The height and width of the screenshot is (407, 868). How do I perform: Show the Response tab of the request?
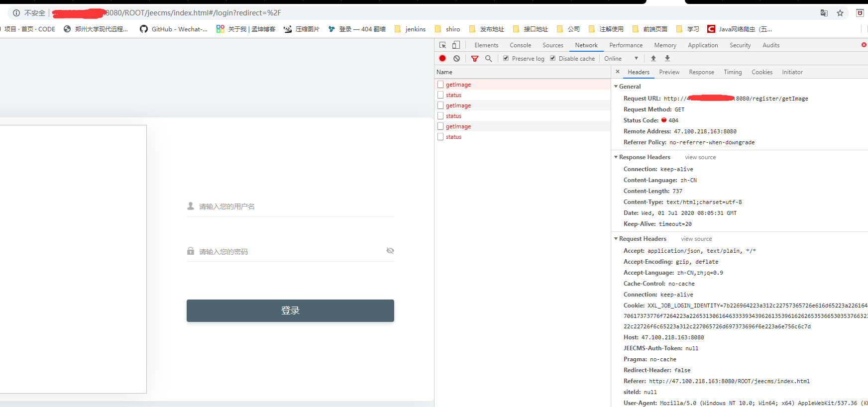coord(702,72)
